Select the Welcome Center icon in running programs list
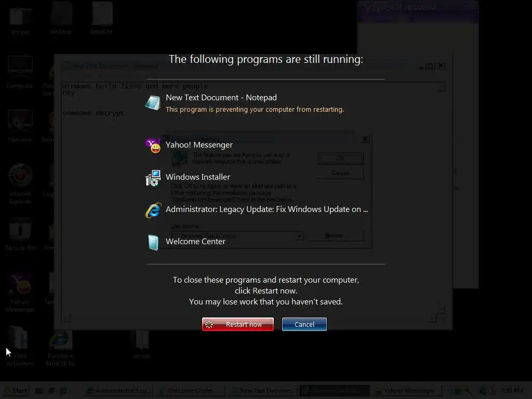 153,242
